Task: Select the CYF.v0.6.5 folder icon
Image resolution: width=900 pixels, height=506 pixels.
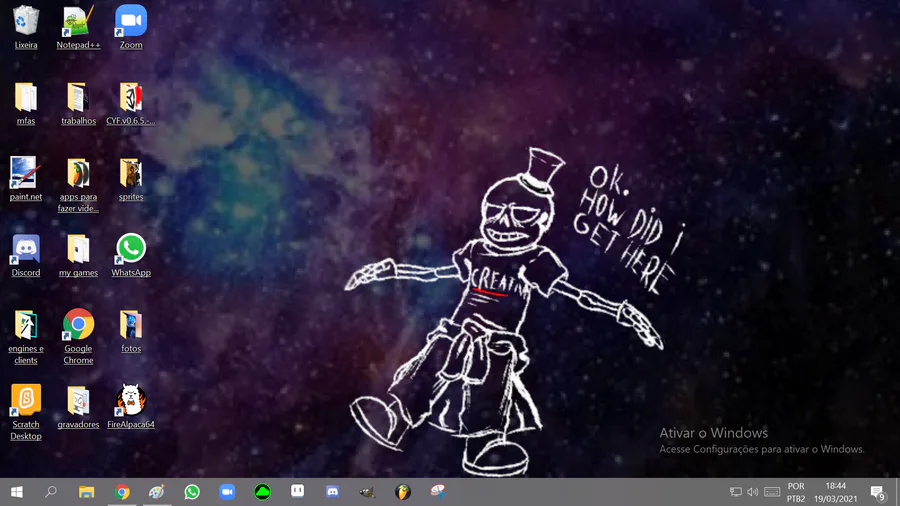Action: pyautogui.click(x=131, y=103)
